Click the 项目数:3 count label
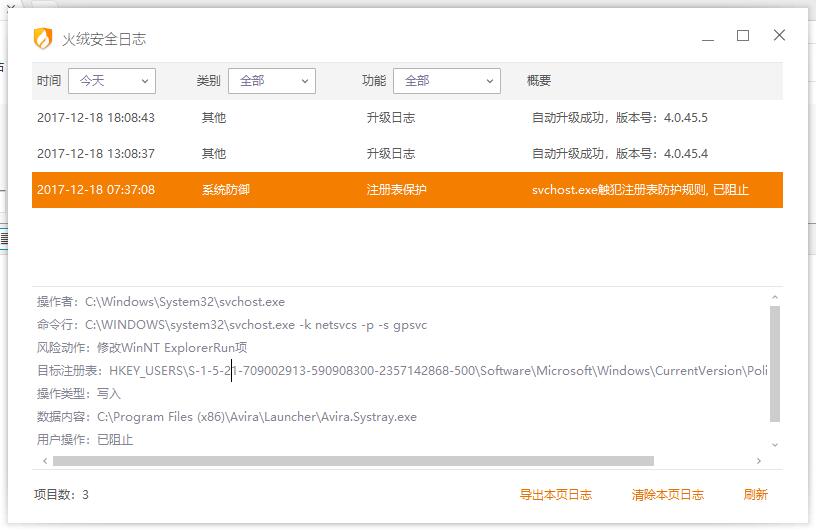Image resolution: width=816 pixels, height=531 pixels. pos(61,495)
